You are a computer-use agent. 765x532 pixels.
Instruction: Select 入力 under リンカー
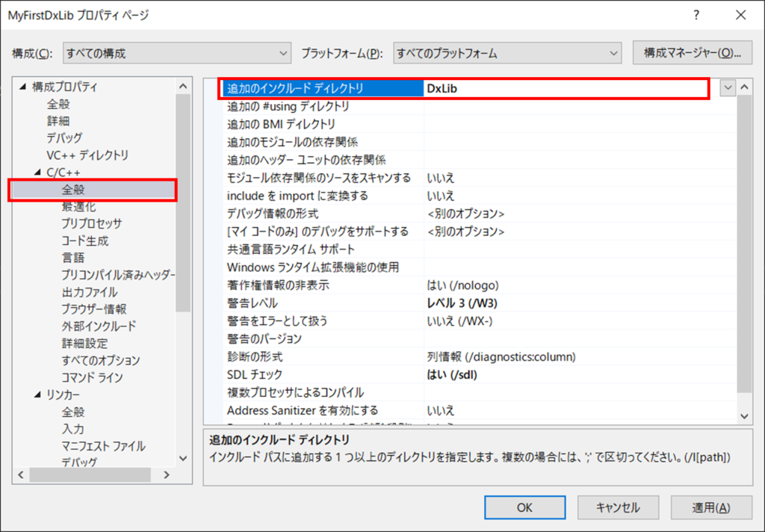73,429
